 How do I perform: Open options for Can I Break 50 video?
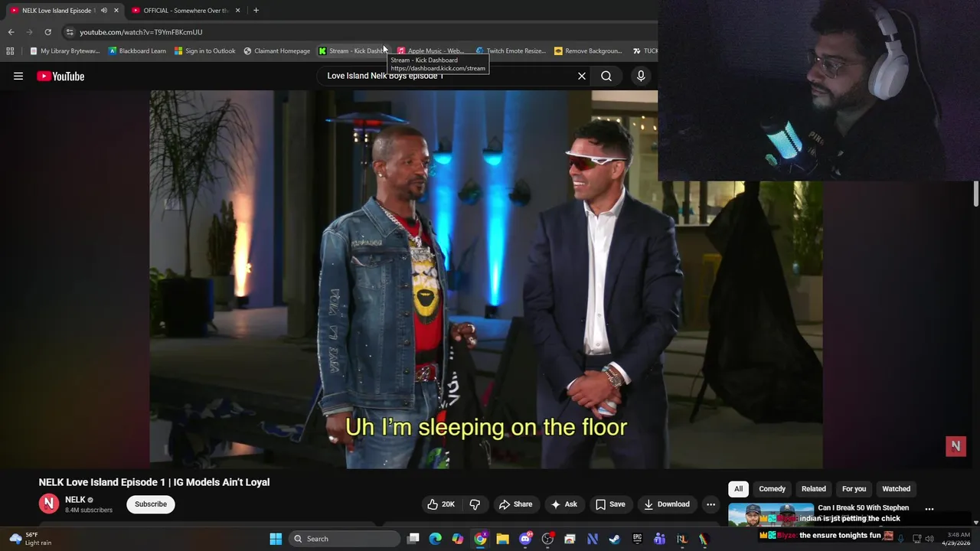929,509
